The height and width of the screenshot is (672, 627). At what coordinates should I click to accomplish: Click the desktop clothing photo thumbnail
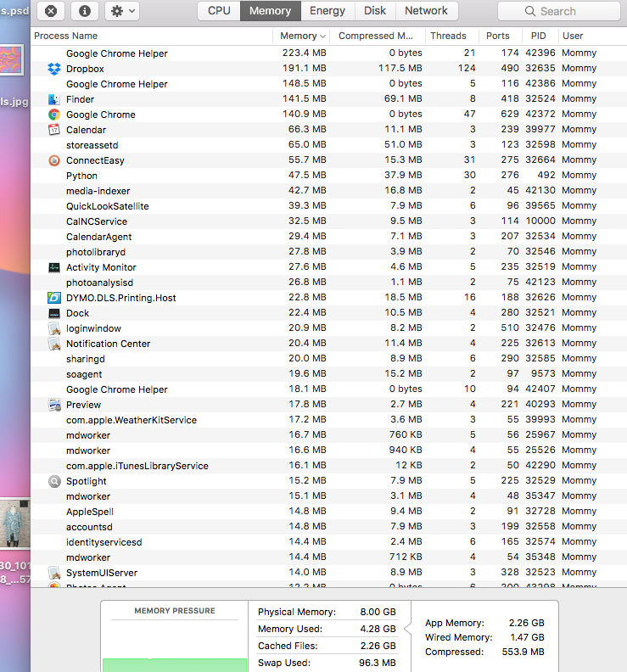point(15,523)
